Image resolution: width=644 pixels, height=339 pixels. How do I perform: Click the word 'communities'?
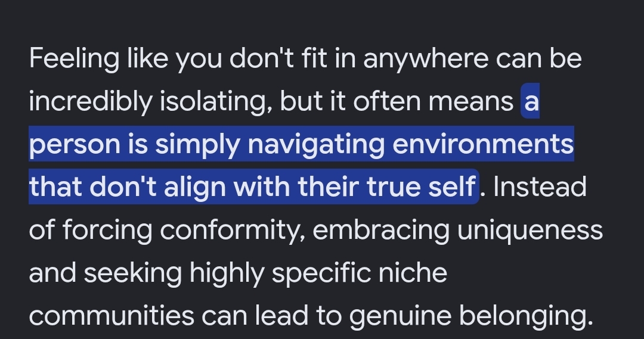coord(112,315)
